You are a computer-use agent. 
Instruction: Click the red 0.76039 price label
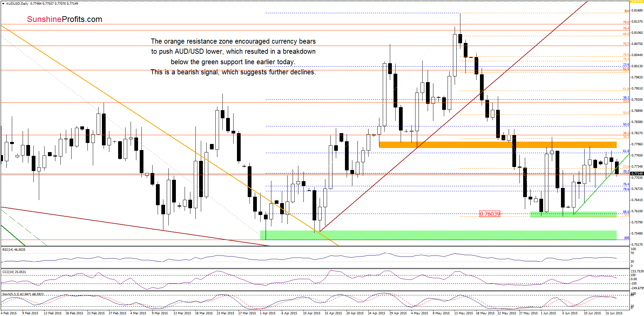click(489, 214)
